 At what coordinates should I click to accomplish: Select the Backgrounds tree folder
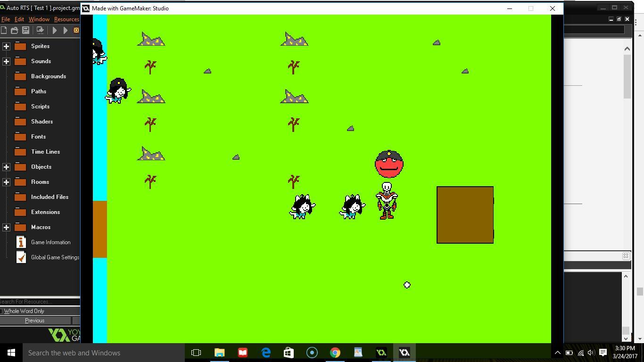tap(49, 76)
